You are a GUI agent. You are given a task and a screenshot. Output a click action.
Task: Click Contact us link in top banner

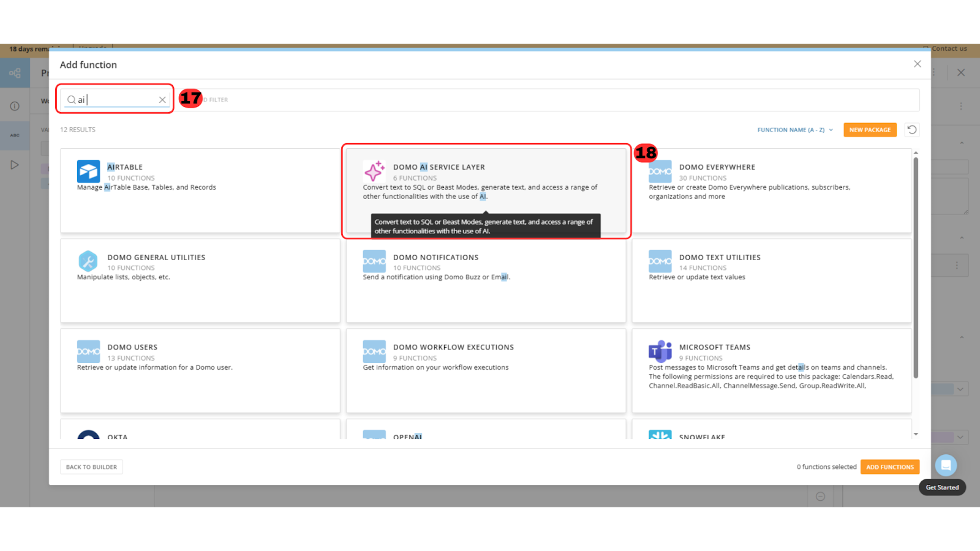[949, 48]
